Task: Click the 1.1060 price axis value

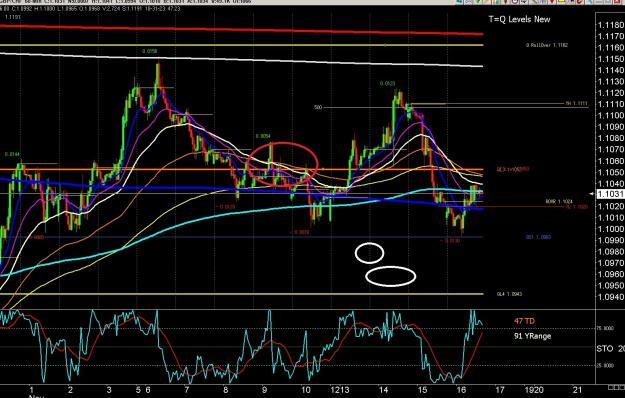Action: [x=611, y=161]
